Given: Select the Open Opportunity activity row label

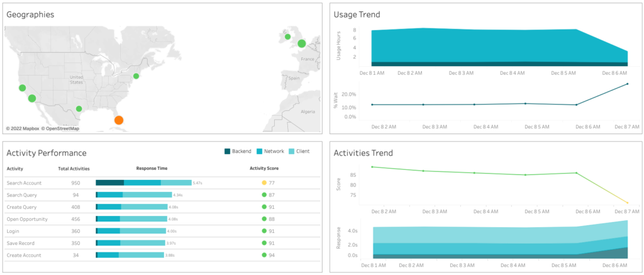Looking at the screenshot, I should coord(27,219).
